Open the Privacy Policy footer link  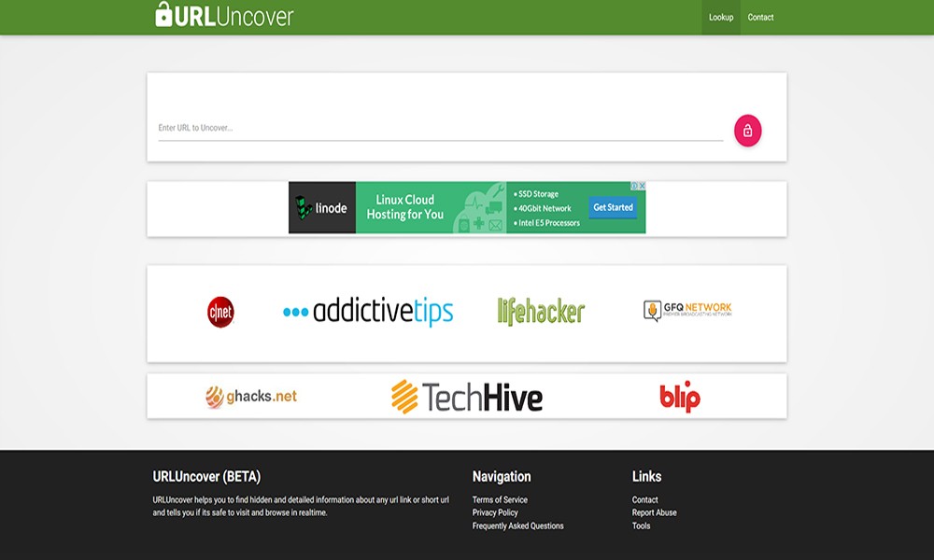(495, 513)
